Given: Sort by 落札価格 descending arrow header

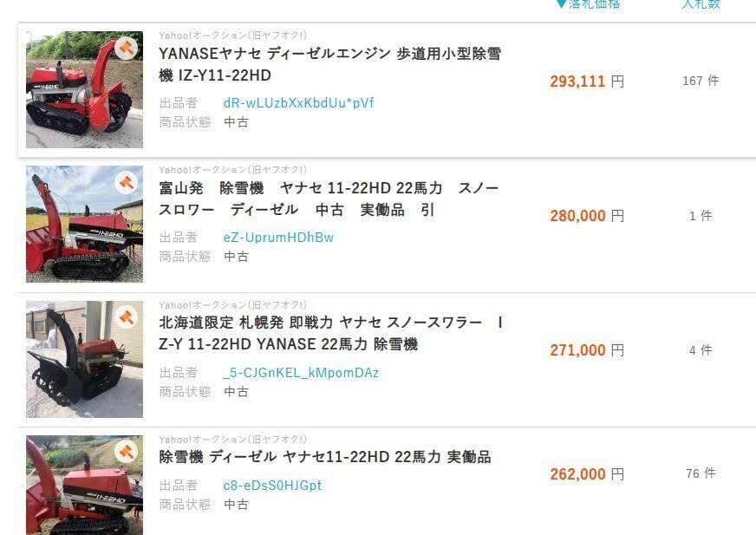Looking at the screenshot, I should (x=588, y=4).
